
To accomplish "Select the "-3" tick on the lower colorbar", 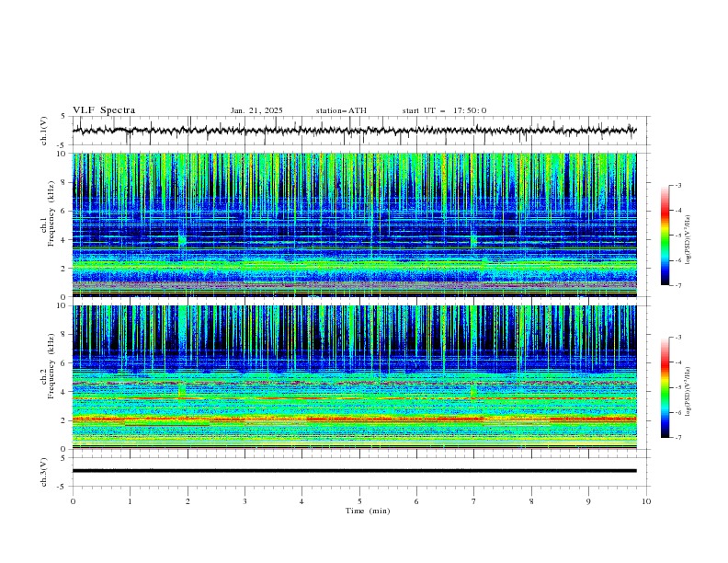I will pos(677,338).
